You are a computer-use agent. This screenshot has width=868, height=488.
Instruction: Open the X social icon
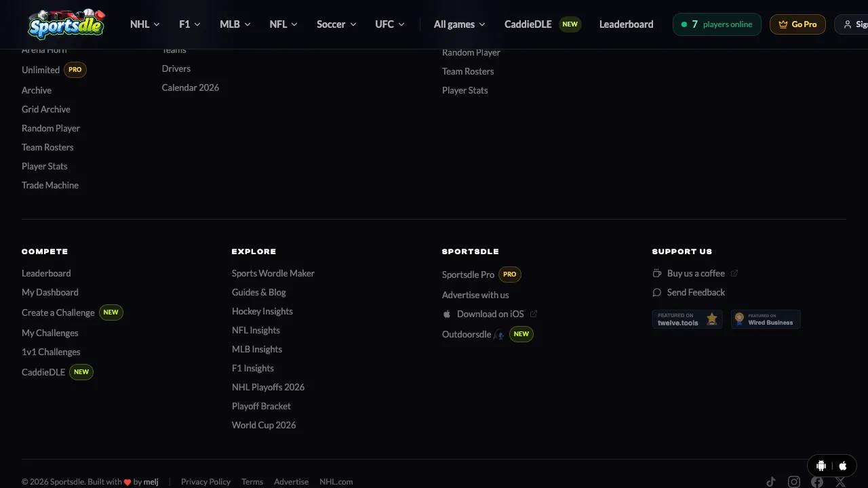(x=840, y=482)
